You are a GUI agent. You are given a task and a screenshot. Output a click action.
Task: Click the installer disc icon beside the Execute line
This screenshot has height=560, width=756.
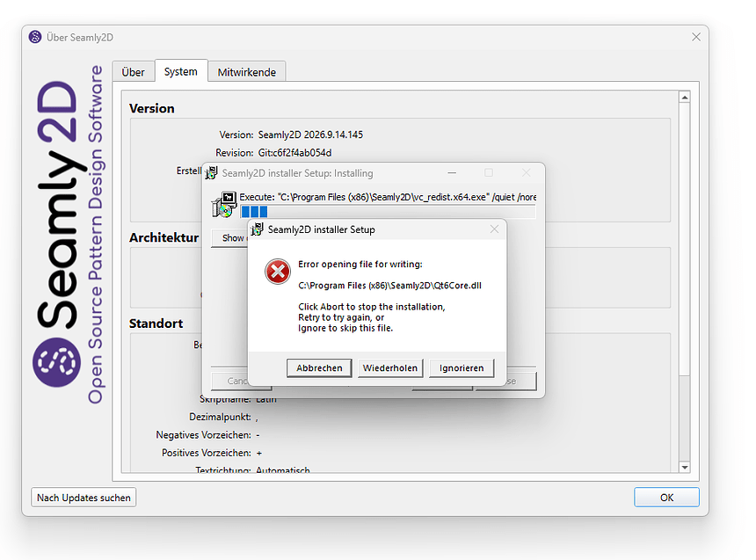click(223, 205)
